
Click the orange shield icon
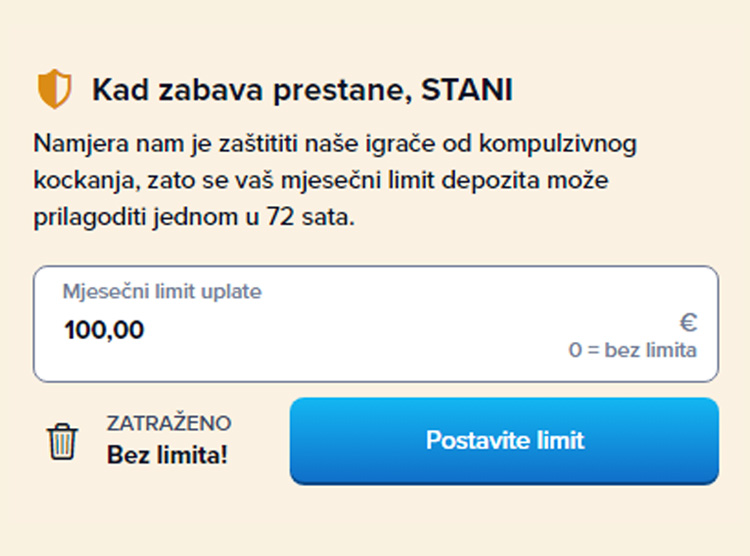[x=54, y=90]
